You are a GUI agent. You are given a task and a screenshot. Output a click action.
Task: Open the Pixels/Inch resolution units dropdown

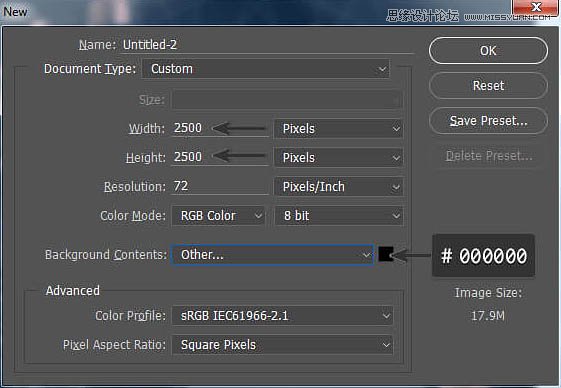pyautogui.click(x=338, y=186)
